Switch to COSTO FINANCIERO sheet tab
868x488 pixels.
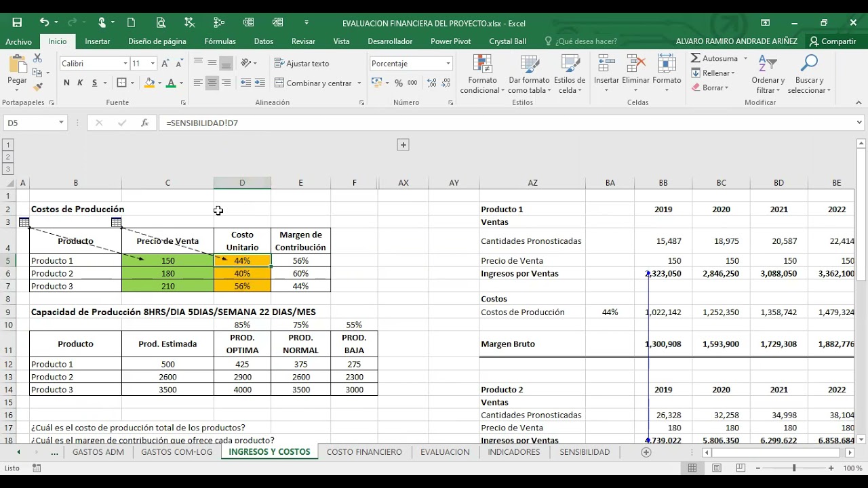point(364,452)
